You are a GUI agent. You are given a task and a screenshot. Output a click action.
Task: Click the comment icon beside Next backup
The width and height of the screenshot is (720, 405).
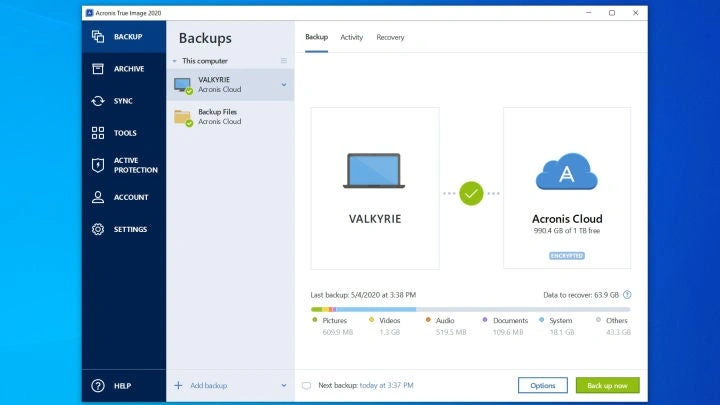(x=306, y=386)
